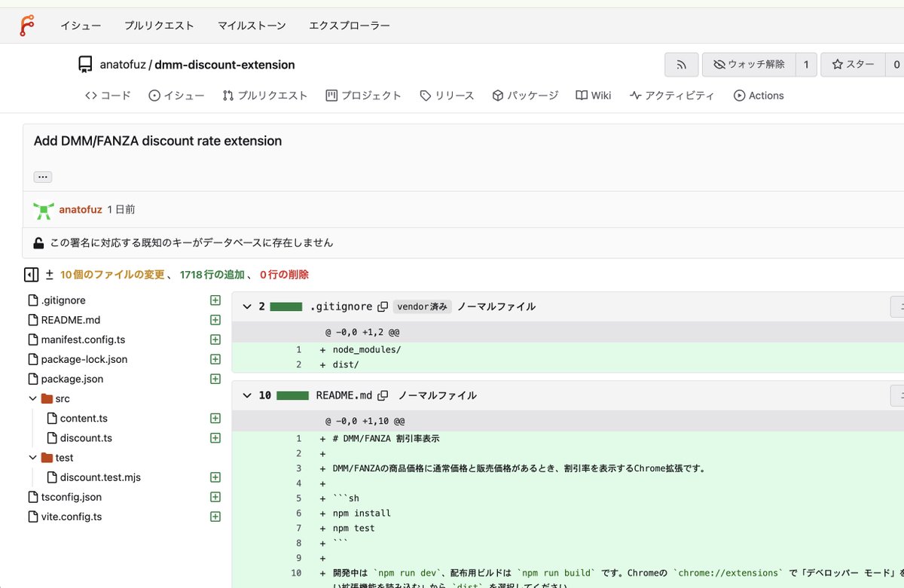The image size is (904, 588).
Task: Click the Forgejo logo icon
Action: (x=27, y=26)
